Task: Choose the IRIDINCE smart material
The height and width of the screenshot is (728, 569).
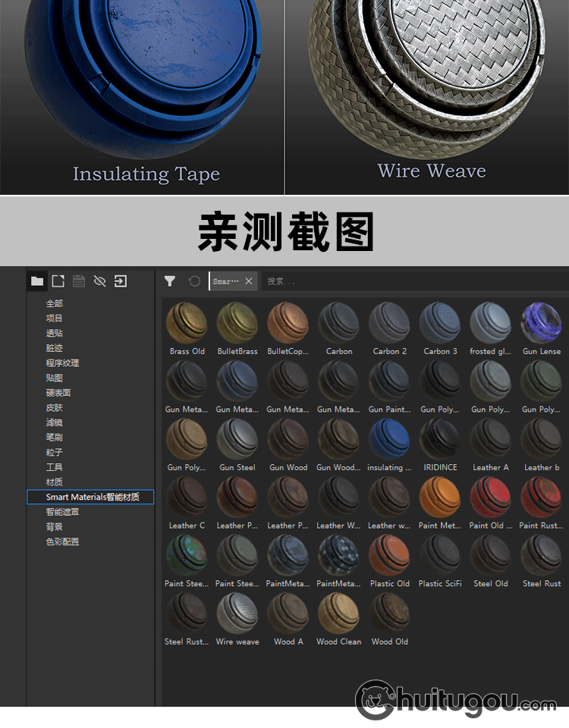Action: [x=440, y=439]
